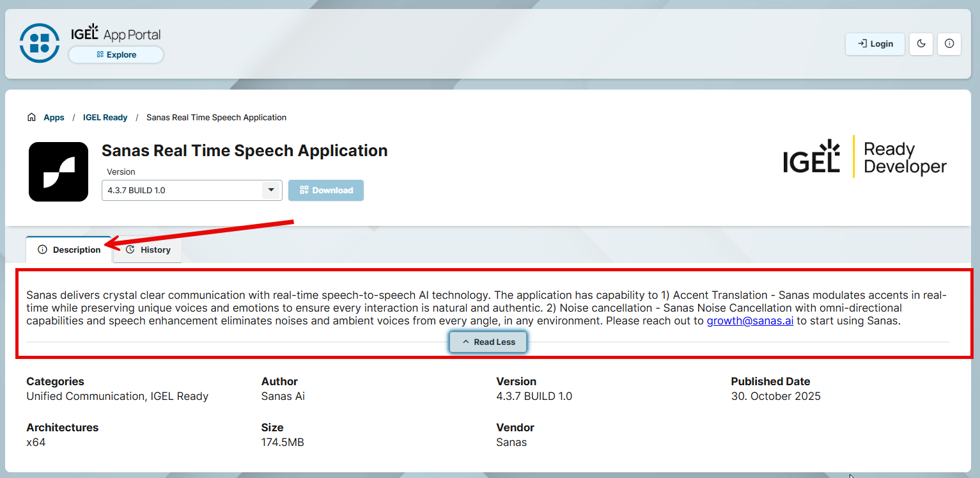Go to Apps in the breadcrumb

54,117
